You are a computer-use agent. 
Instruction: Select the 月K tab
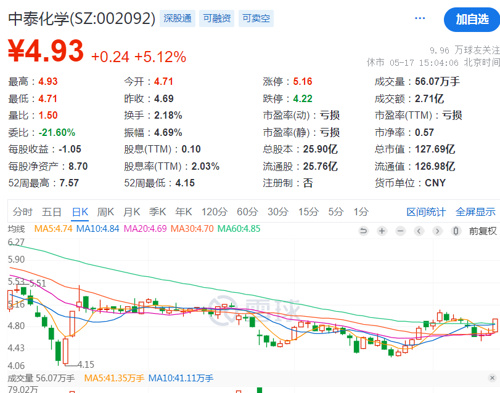click(x=132, y=212)
